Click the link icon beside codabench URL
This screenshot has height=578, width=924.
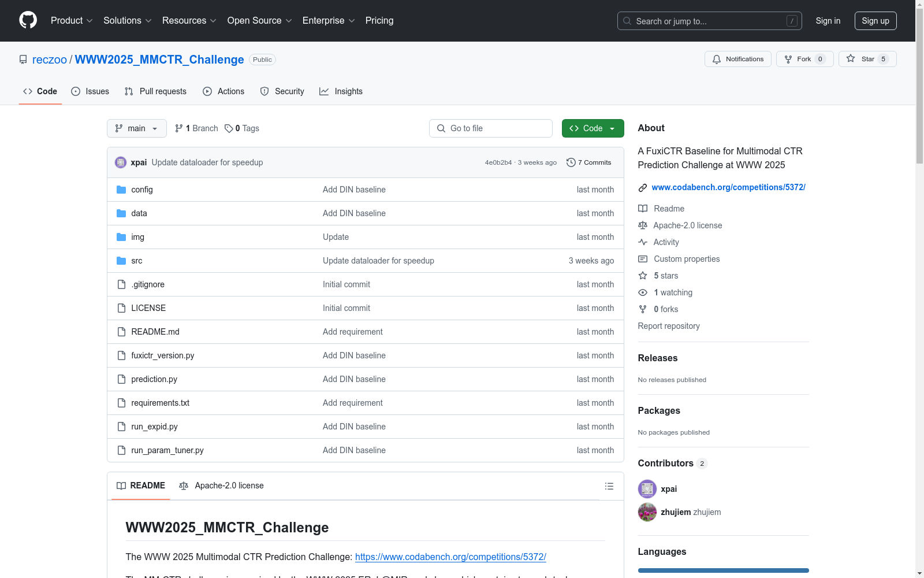[x=642, y=188]
